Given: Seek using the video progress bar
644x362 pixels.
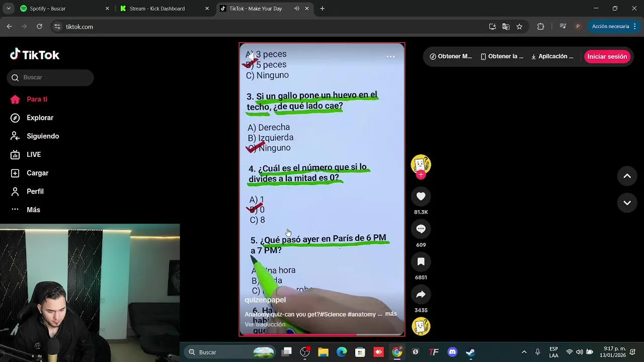Looking at the screenshot, I should point(322,334).
